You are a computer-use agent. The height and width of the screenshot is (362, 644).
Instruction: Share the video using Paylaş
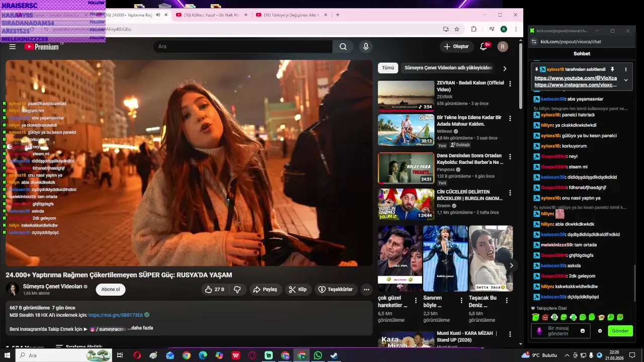tap(265, 290)
